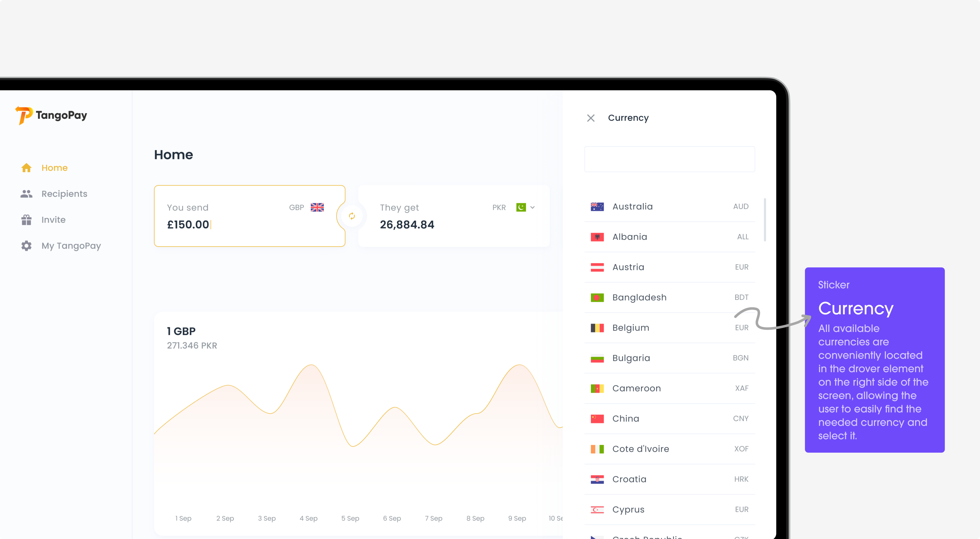Click the PKR currency label

[499, 207]
